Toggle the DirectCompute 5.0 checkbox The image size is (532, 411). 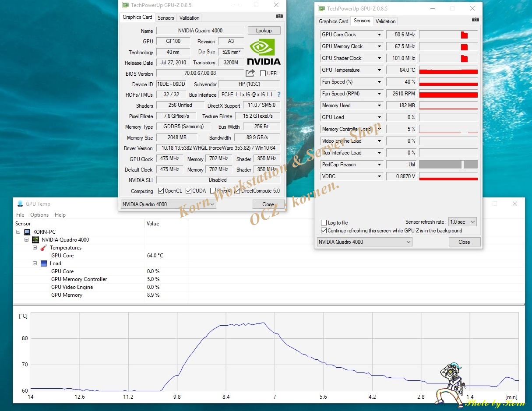pos(237,191)
